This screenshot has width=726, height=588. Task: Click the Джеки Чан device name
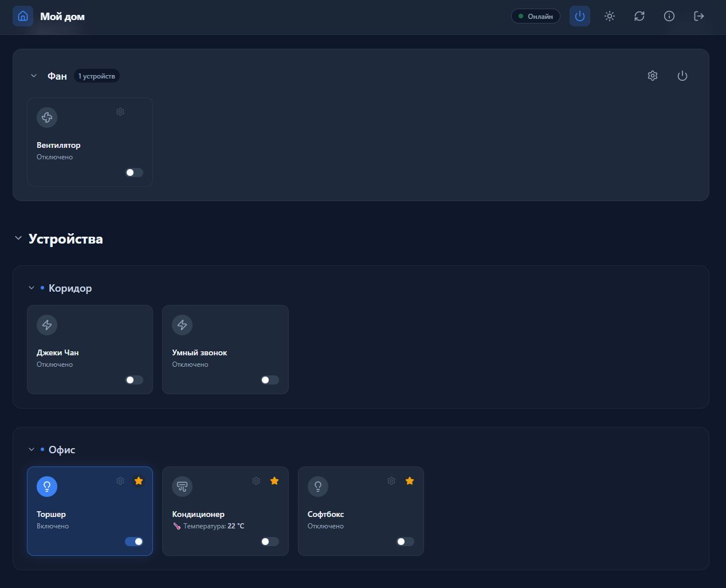[58, 352]
